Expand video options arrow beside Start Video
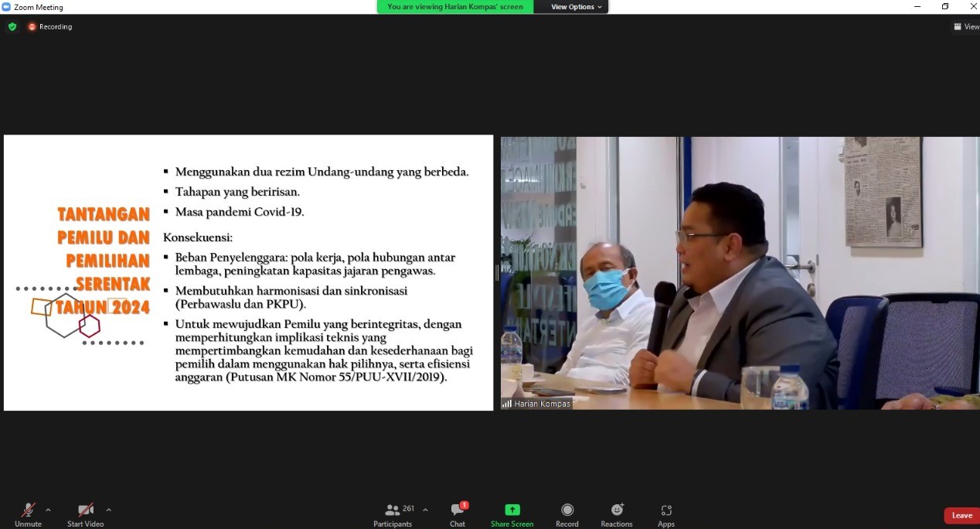Image resolution: width=980 pixels, height=529 pixels. click(108, 510)
